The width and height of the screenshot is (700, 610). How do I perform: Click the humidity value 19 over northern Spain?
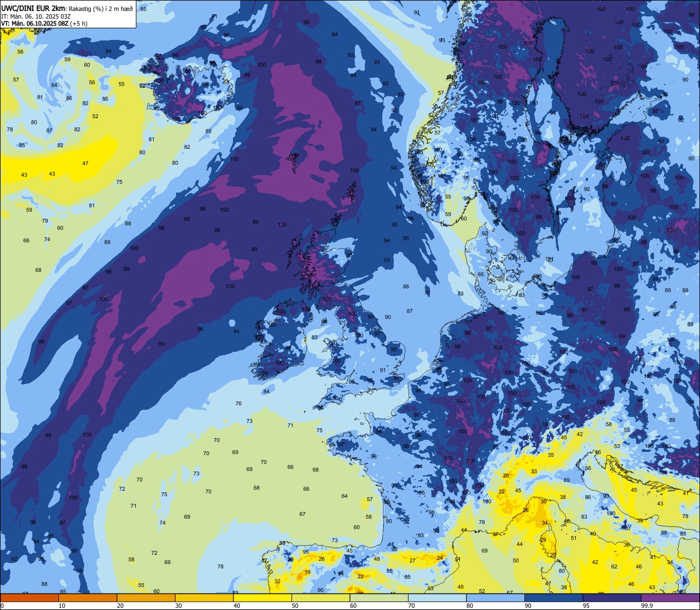coord(308,572)
